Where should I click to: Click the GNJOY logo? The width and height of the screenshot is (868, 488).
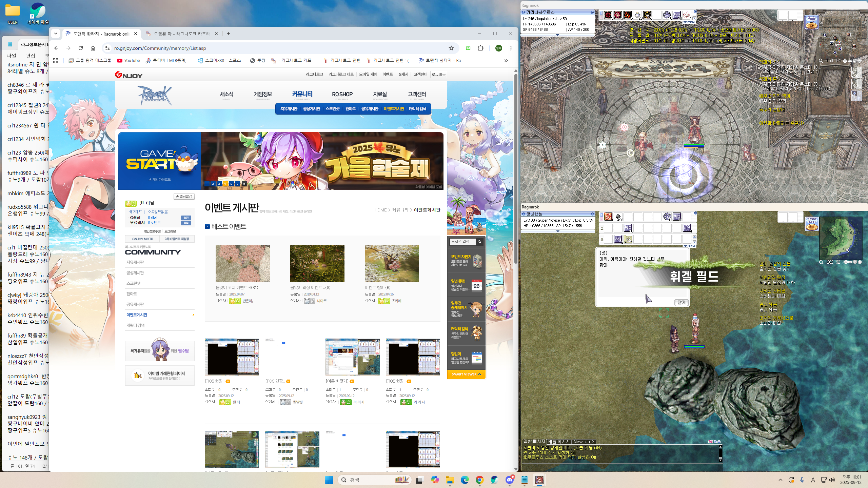[x=129, y=75]
